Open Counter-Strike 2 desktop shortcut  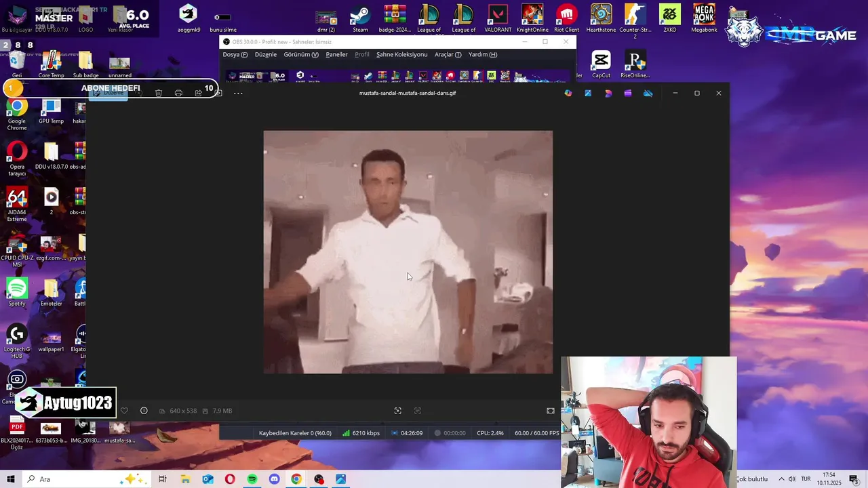coord(635,20)
